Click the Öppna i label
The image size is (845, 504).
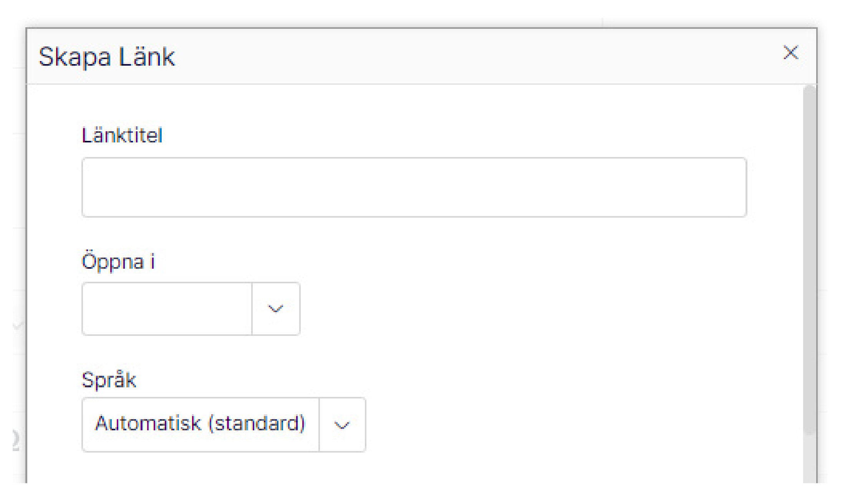pyautogui.click(x=118, y=262)
